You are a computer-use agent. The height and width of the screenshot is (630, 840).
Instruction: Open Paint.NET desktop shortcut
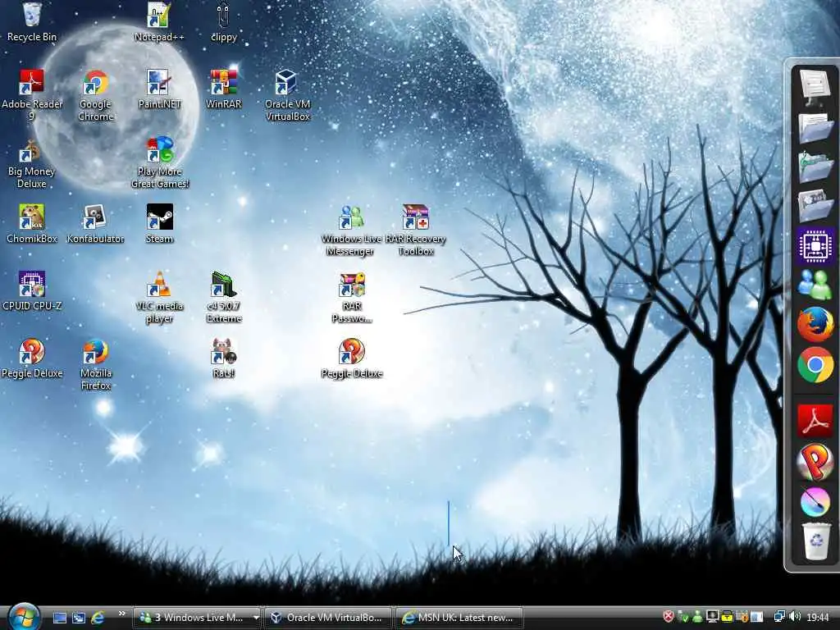pos(159,89)
